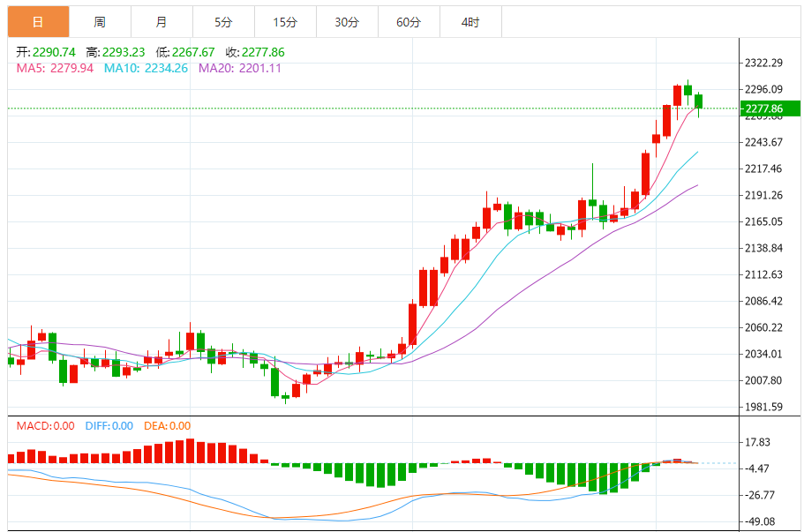The height and width of the screenshot is (532, 804).
Task: Click the 2165.05 price axis label
Action: click(x=764, y=221)
